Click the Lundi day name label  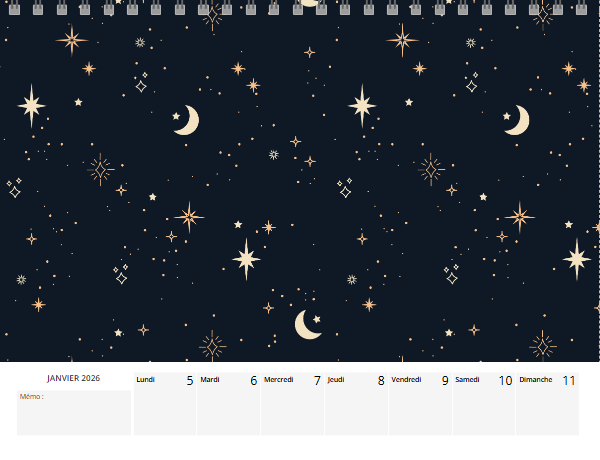(x=146, y=379)
